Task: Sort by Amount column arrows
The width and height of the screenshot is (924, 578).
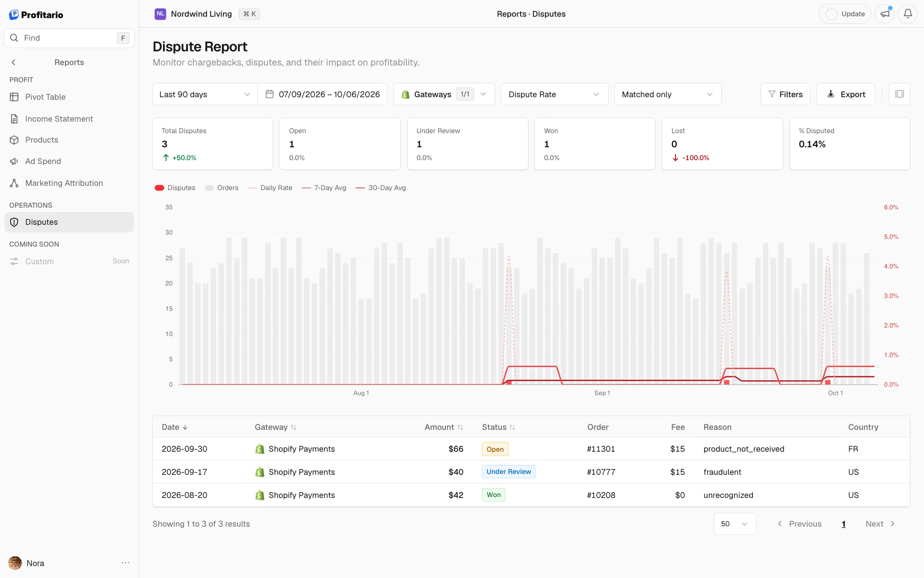Action: point(460,427)
